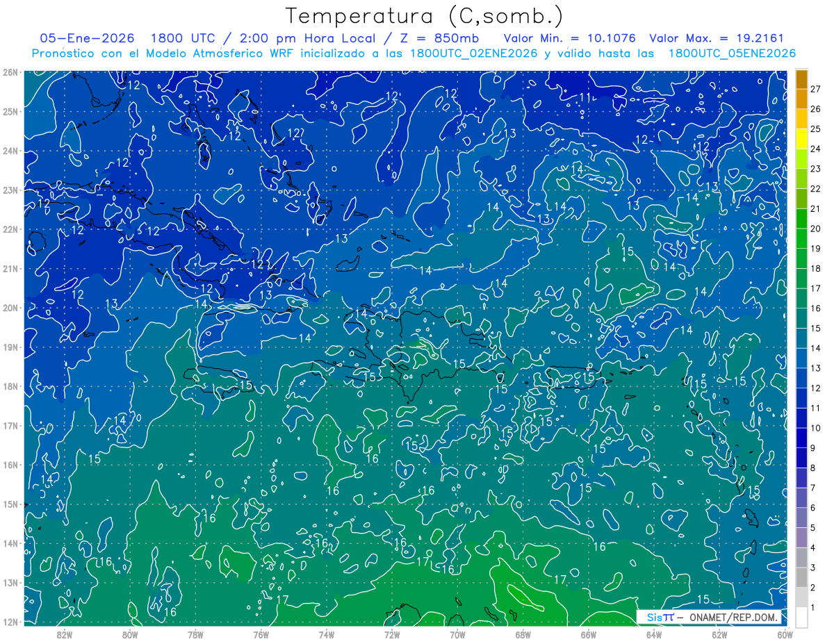This screenshot has width=834, height=644.
Task: Click the latitude label 17N
Action: [x=10, y=426]
